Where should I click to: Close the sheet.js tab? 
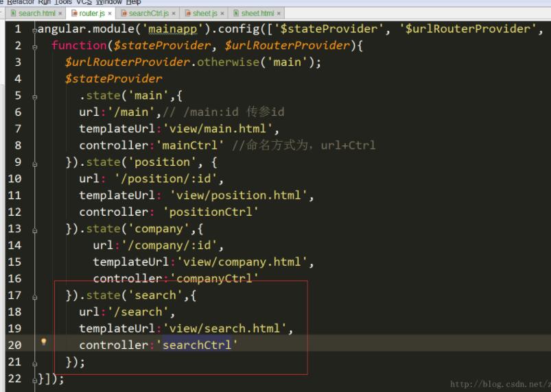point(222,14)
